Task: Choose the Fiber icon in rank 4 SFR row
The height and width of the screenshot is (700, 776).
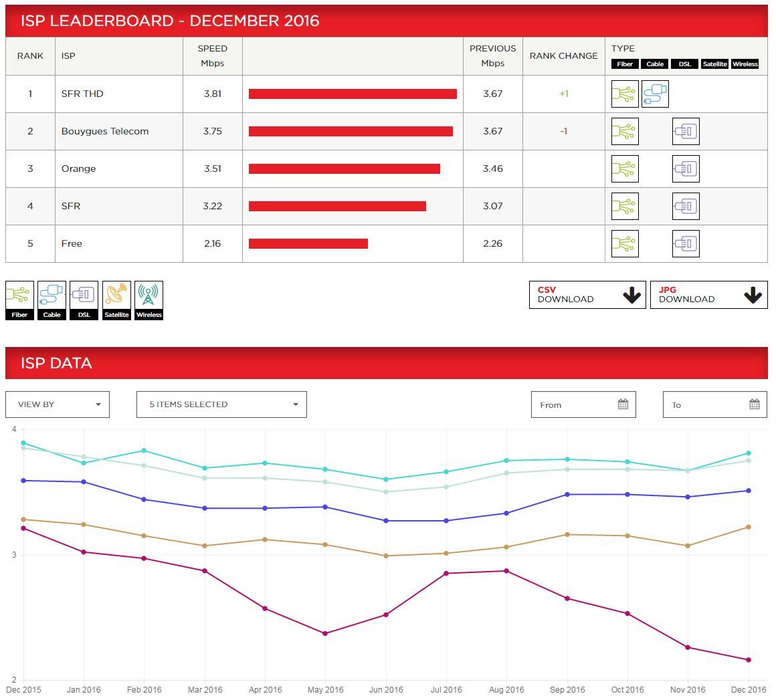Action: tap(625, 206)
